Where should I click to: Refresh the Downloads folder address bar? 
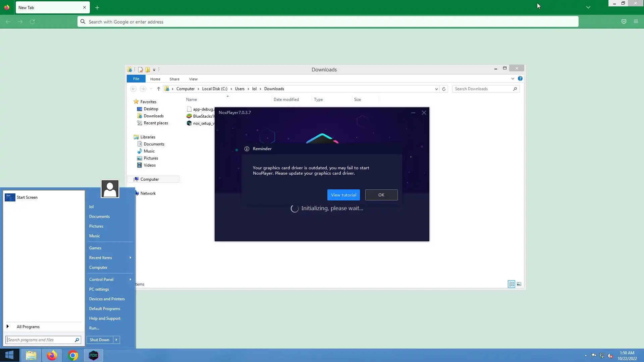444,89
